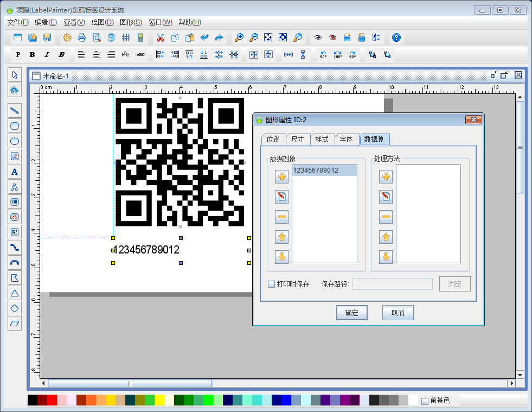Viewport: 532px width, 412px height.
Task: Switch to the 字体 tab
Action: pos(347,140)
